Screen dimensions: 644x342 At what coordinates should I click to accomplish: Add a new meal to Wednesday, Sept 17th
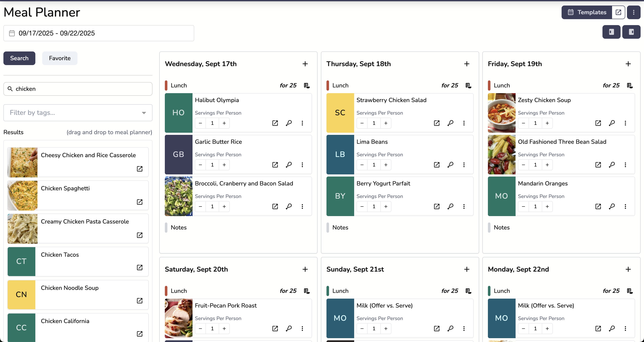click(x=305, y=64)
